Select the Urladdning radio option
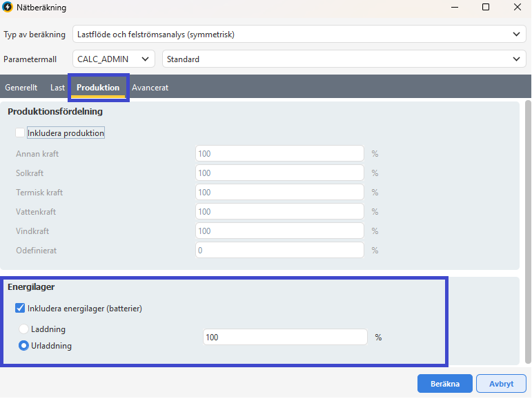Image resolution: width=532 pixels, height=399 pixels. [23, 346]
